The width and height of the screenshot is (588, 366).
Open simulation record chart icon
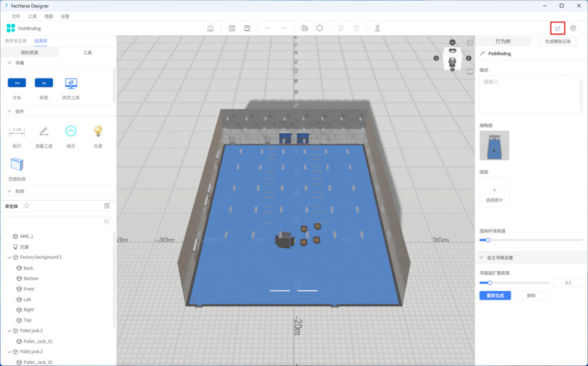point(558,28)
